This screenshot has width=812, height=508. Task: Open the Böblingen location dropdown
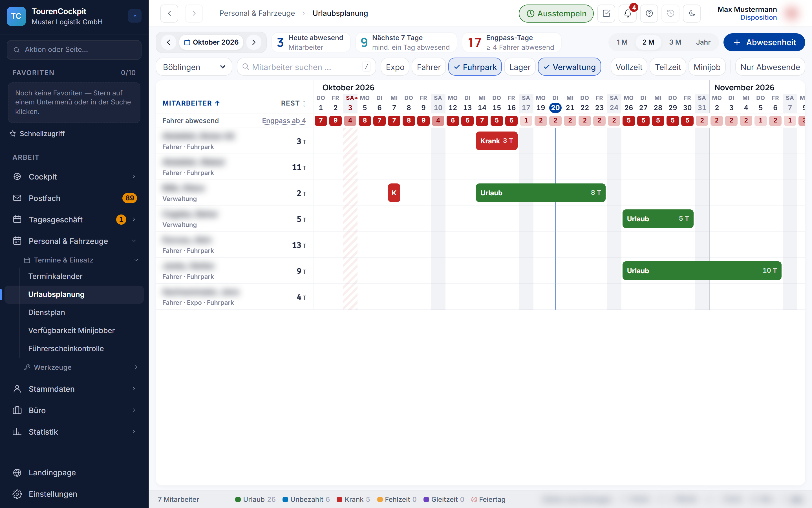click(194, 67)
